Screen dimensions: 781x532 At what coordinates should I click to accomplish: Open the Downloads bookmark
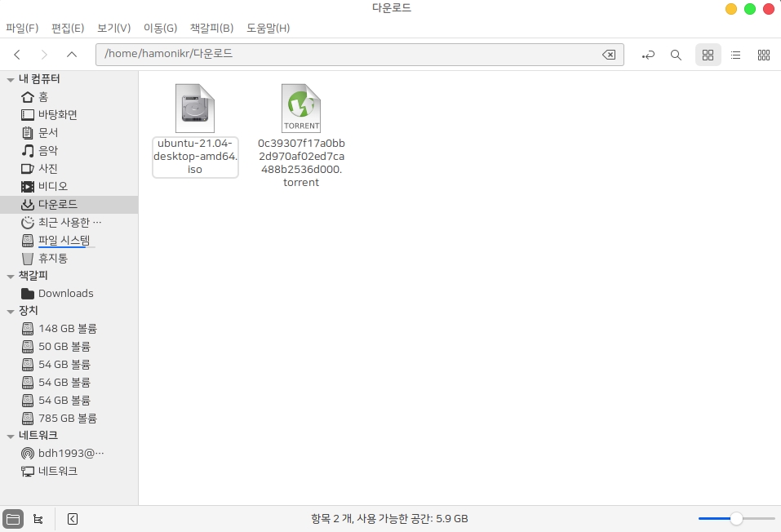[x=65, y=294]
